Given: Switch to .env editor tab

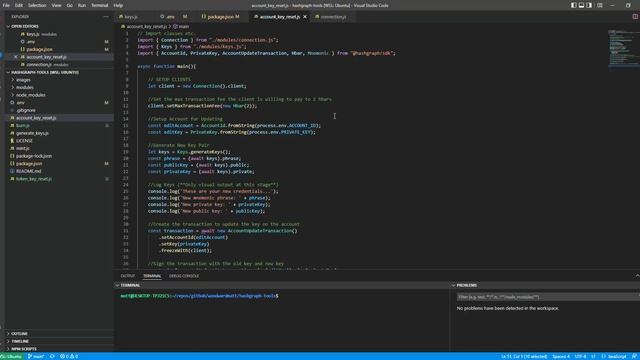Looking at the screenshot, I should pos(173,17).
